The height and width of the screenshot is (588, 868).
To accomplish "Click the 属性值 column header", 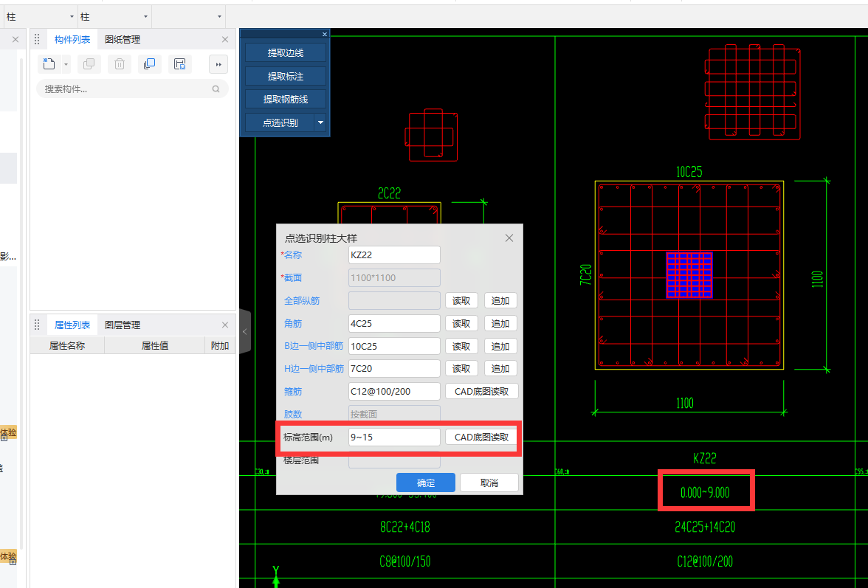I will click(x=154, y=346).
